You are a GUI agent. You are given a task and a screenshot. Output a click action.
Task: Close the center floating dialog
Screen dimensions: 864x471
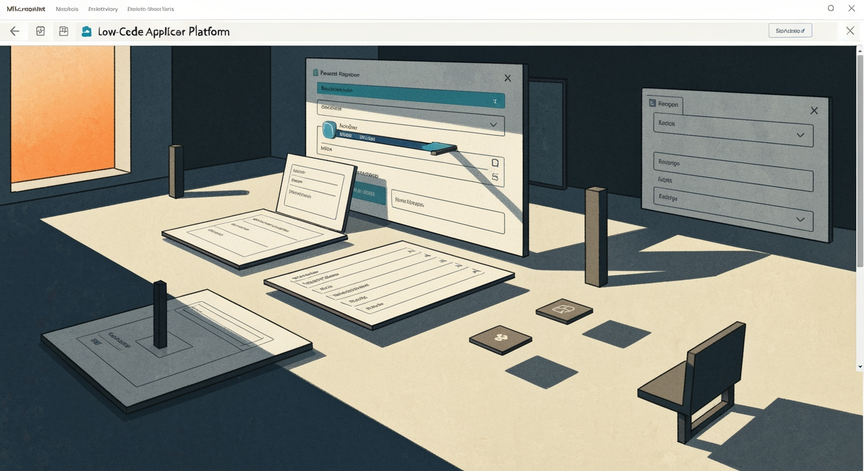[507, 78]
